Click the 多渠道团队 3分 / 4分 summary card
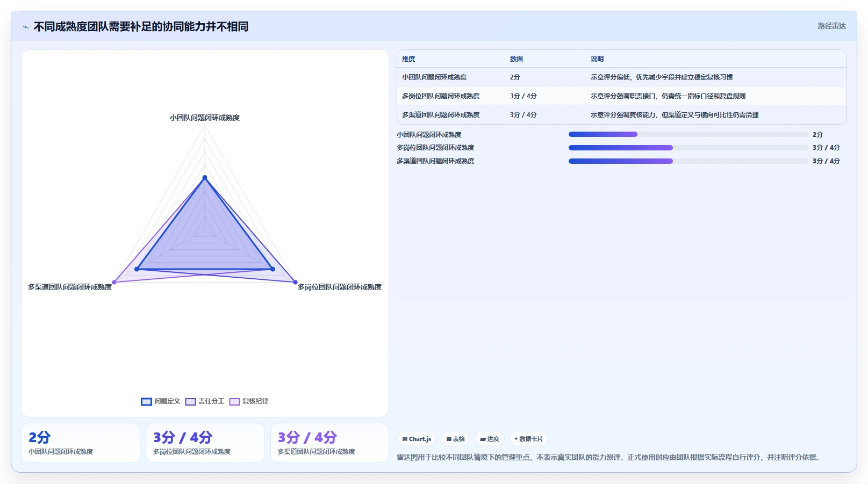Image resolution: width=868 pixels, height=484 pixels. (329, 443)
